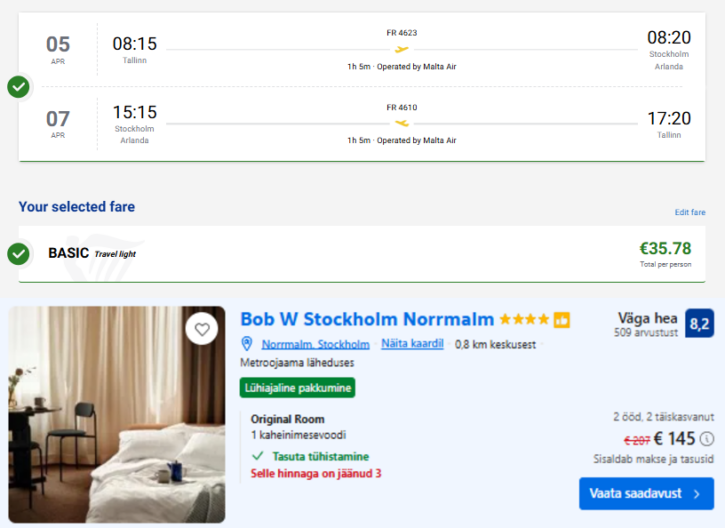
Task: Toggle the green checkmark beside BASIC fare
Action: tap(18, 253)
